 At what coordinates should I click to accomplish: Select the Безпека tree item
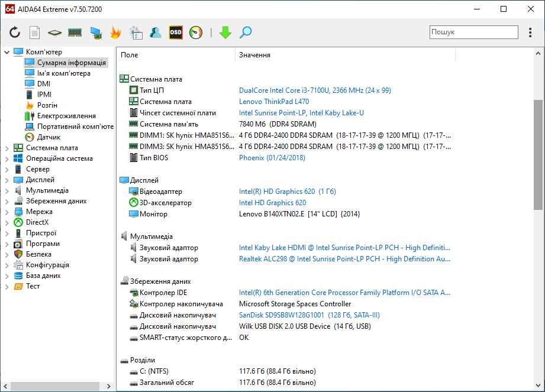[x=38, y=254]
